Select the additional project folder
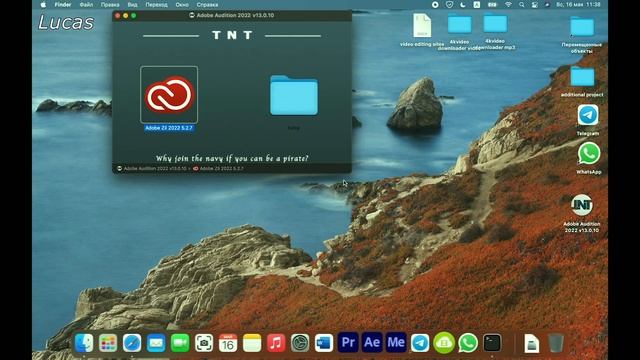Screen dimensions: 640x360 pyautogui.click(x=582, y=76)
